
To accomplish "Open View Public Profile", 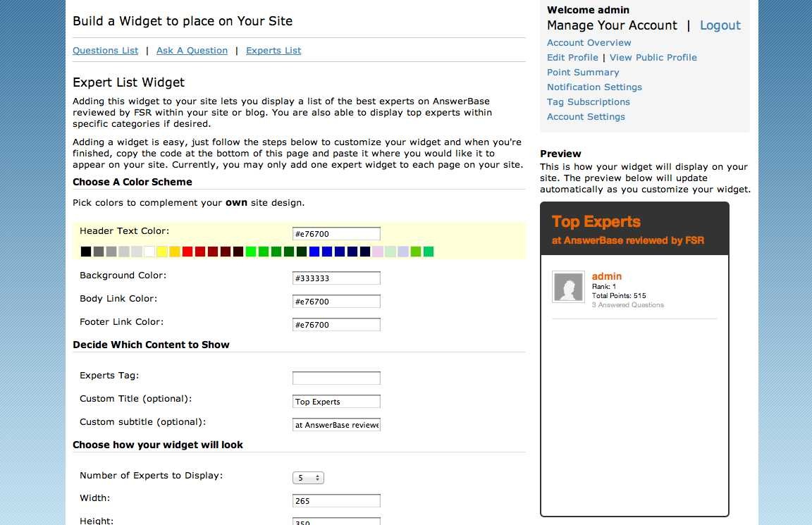I will 653,58.
